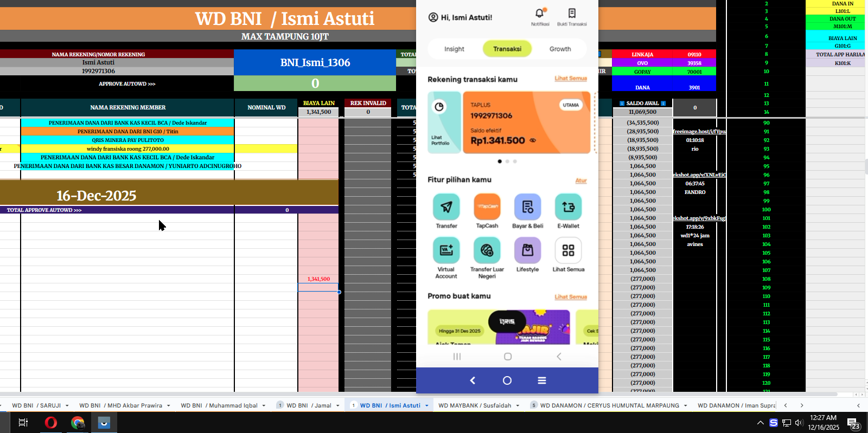Open the Transfer feature icon
The height and width of the screenshot is (433, 868).
point(446,206)
